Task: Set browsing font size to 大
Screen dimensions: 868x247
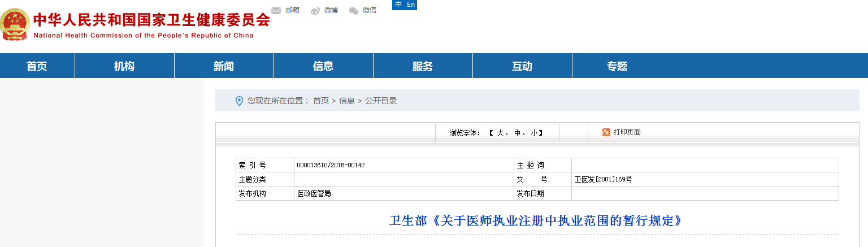Action: coord(500,133)
